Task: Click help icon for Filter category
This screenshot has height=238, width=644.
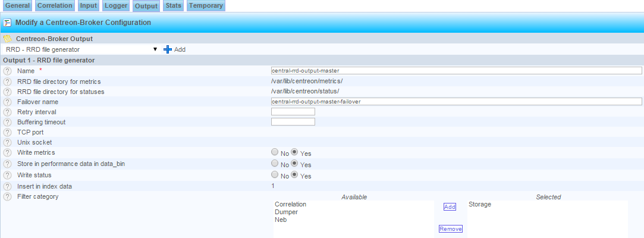Action: [x=7, y=196]
